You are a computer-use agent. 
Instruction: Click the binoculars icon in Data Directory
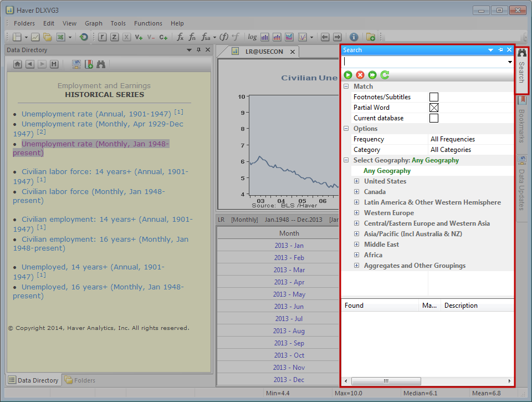(101, 64)
